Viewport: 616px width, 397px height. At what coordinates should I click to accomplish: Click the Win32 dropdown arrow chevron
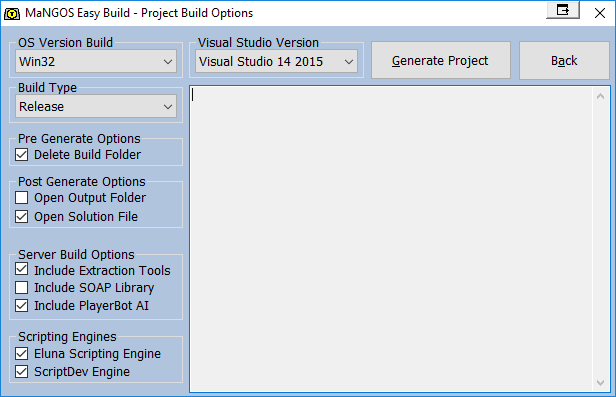point(168,62)
